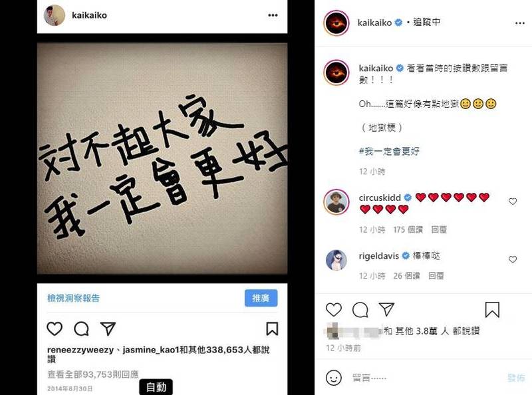Open more options on left post header
This screenshot has height=395, width=532.
click(273, 15)
